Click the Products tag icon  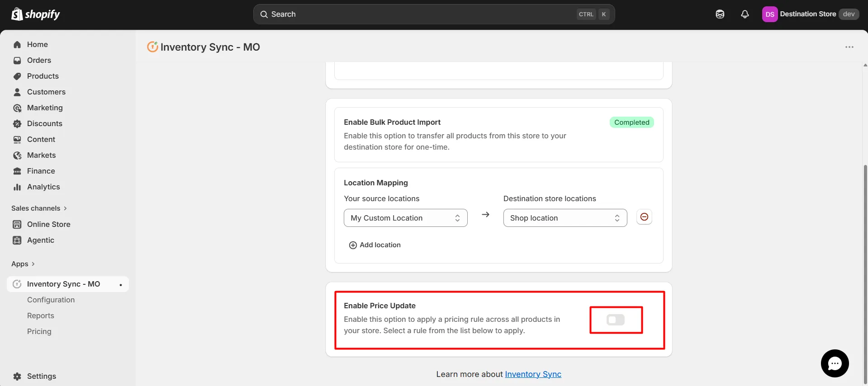(17, 76)
